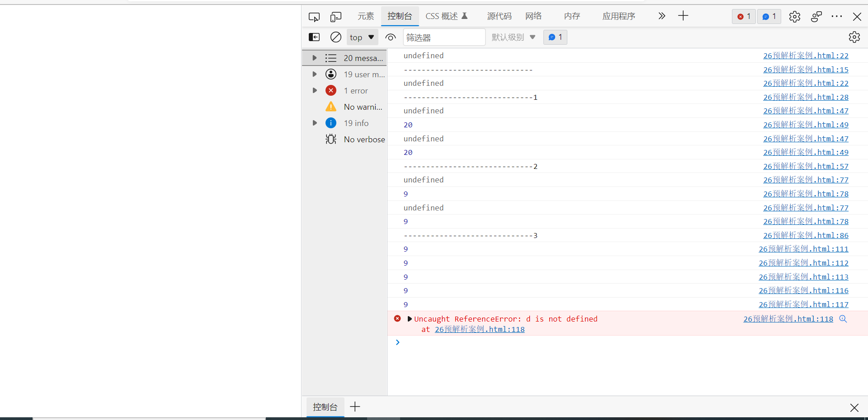Viewport: 868px width, 420px height.
Task: Open the 源代码 tab
Action: point(499,16)
